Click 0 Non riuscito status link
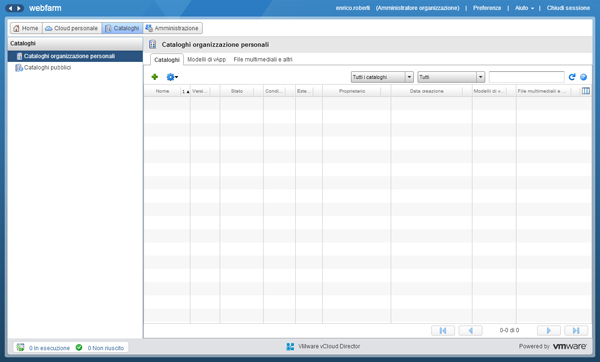600x362 pixels. pyautogui.click(x=106, y=348)
